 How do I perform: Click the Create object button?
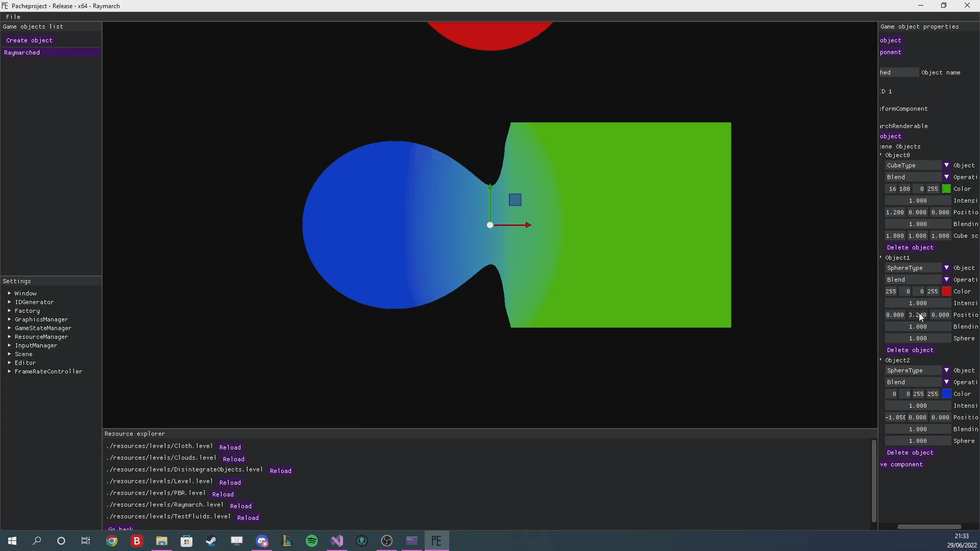click(x=29, y=40)
